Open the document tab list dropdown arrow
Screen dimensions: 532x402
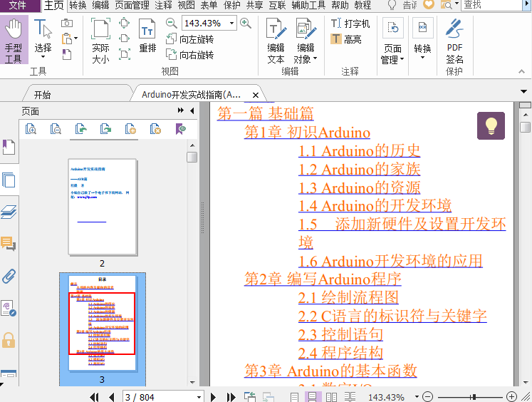point(523,91)
